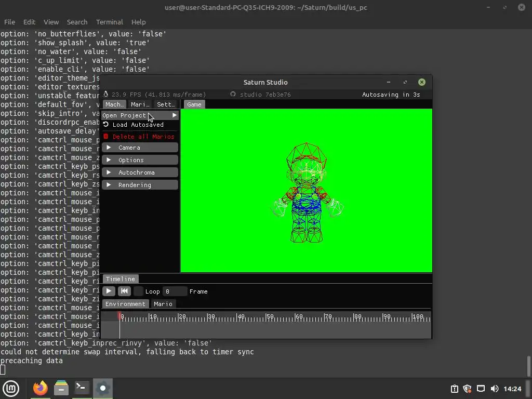Toggle the Loop checkbox
The height and width of the screenshot is (399, 532).
click(138, 291)
